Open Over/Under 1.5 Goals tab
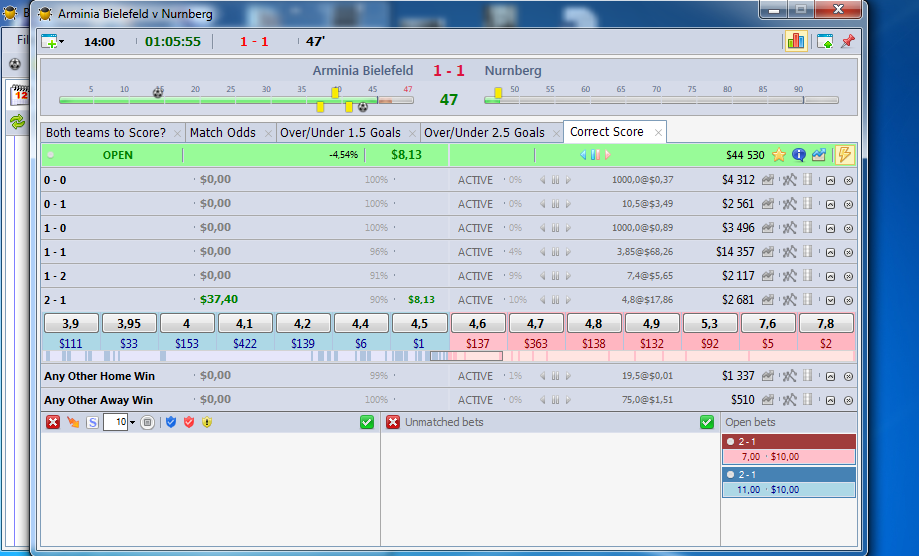Viewport: 919px width, 556px height. click(x=340, y=132)
